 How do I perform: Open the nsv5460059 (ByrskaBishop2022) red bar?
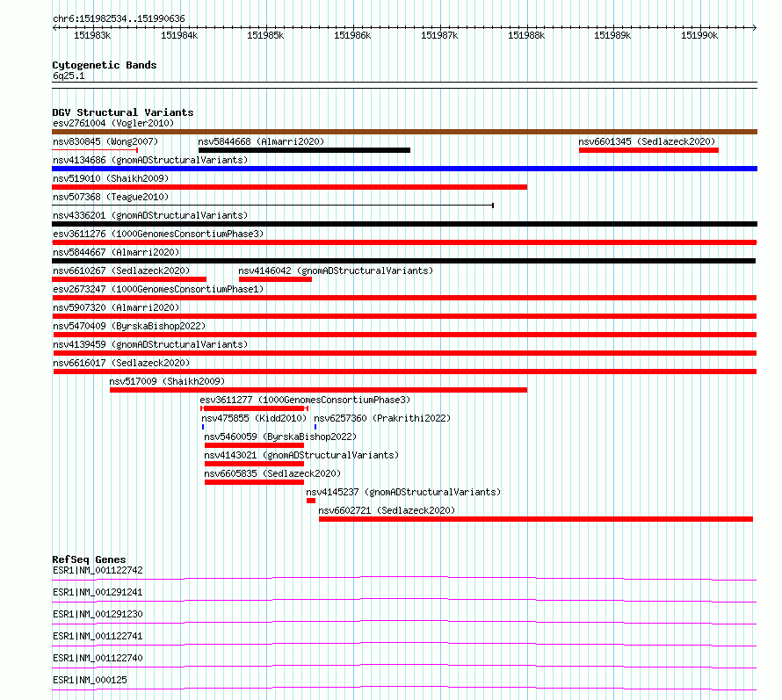click(x=254, y=445)
